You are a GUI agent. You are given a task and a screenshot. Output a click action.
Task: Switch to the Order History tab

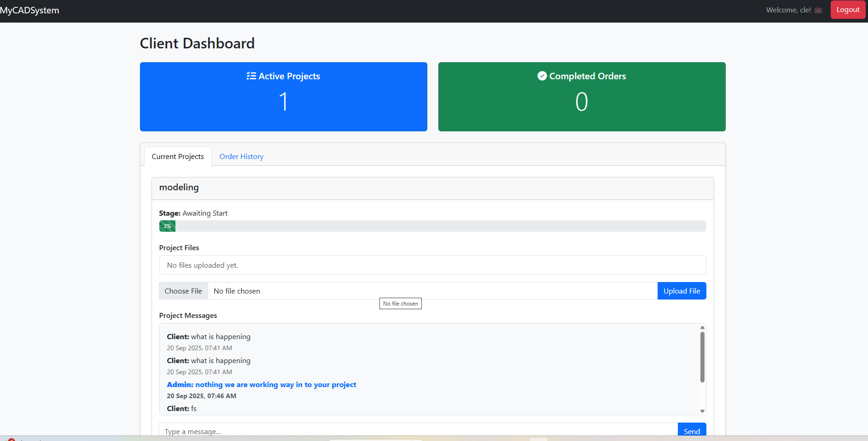241,156
